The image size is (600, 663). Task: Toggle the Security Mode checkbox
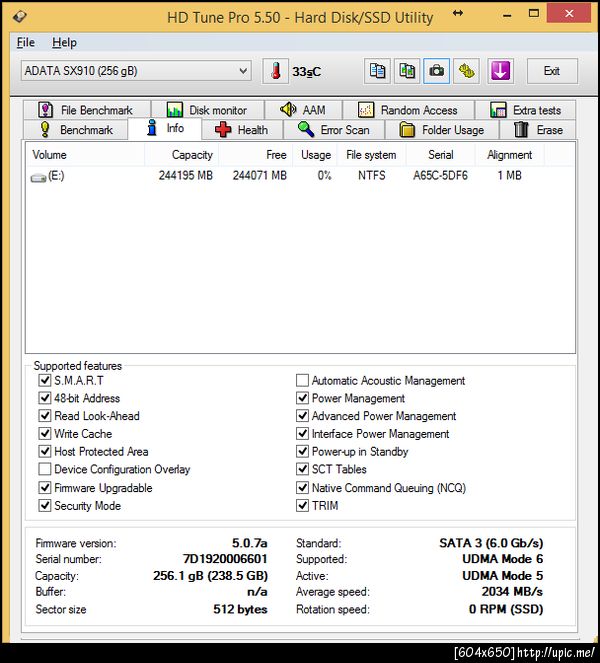(45, 505)
